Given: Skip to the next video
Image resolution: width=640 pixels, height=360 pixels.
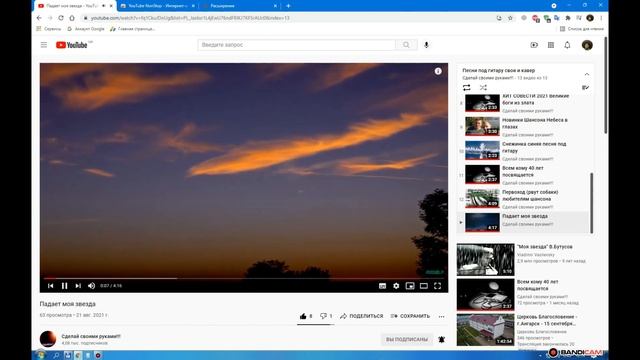Looking at the screenshot, I should pyautogui.click(x=78, y=286).
